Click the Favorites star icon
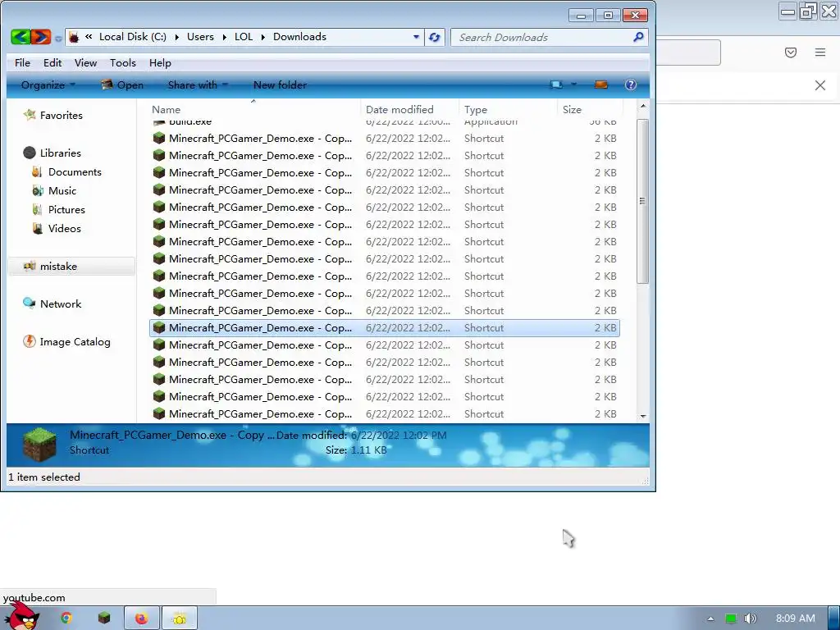Viewport: 840px width, 630px height. pyautogui.click(x=30, y=115)
